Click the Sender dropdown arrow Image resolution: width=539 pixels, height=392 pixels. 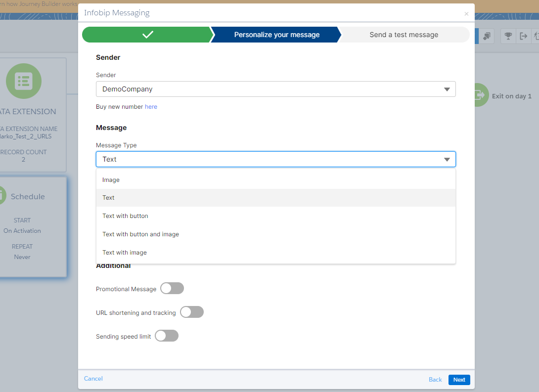(x=447, y=89)
